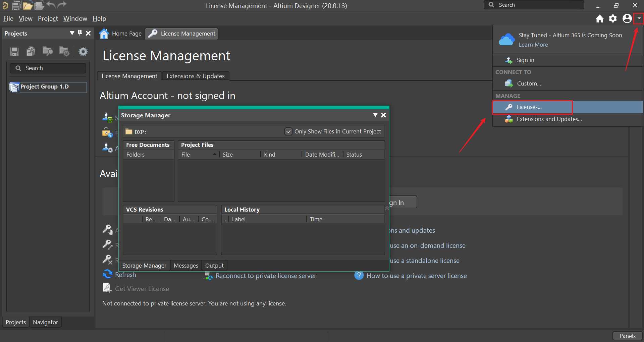Click Kind column header
Image resolution: width=644 pixels, height=342 pixels.
[281, 155]
